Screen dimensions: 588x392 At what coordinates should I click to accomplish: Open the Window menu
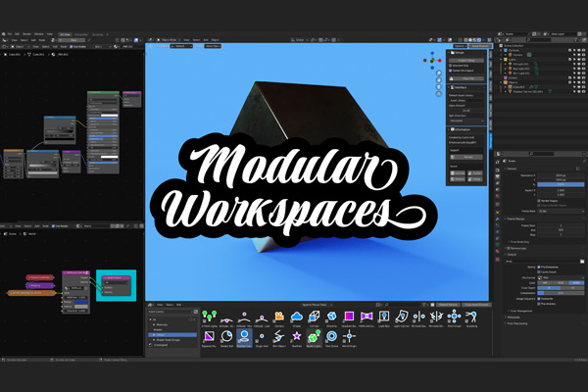(39, 34)
